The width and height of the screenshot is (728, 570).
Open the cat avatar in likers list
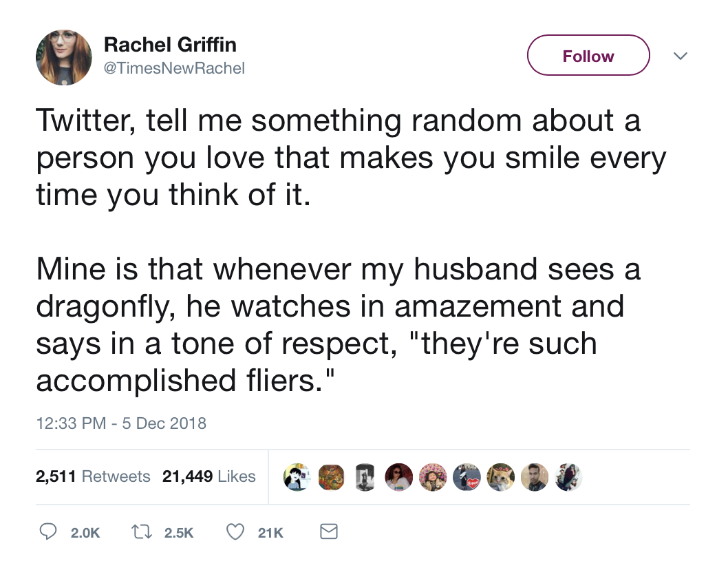(x=501, y=476)
